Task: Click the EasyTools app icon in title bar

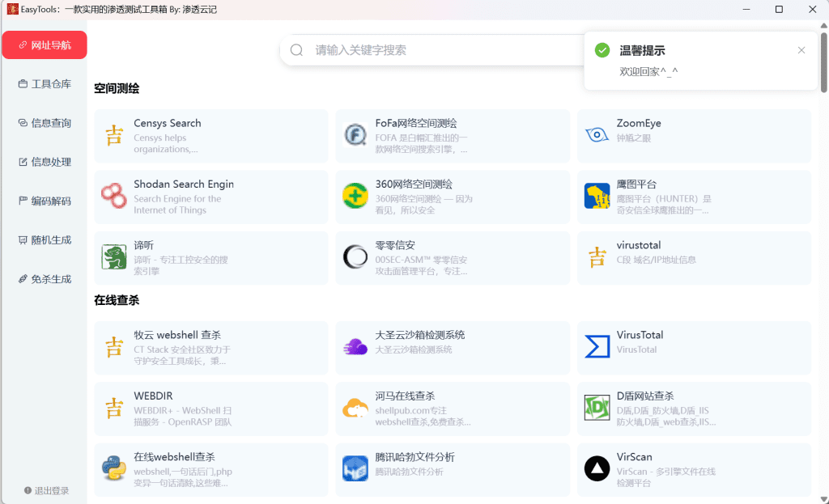Action: point(12,9)
